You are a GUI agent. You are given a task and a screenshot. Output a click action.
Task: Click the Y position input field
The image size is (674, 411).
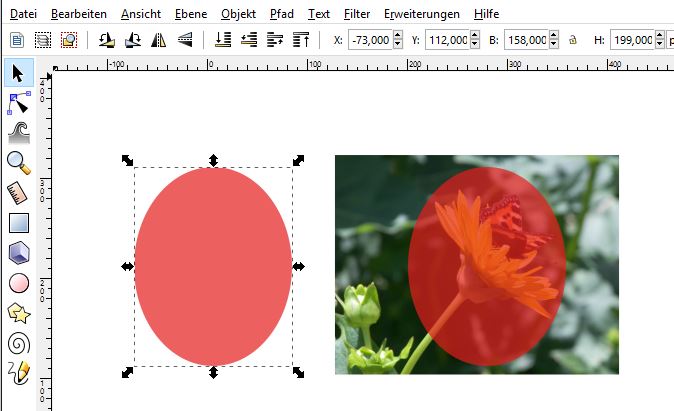click(x=447, y=40)
